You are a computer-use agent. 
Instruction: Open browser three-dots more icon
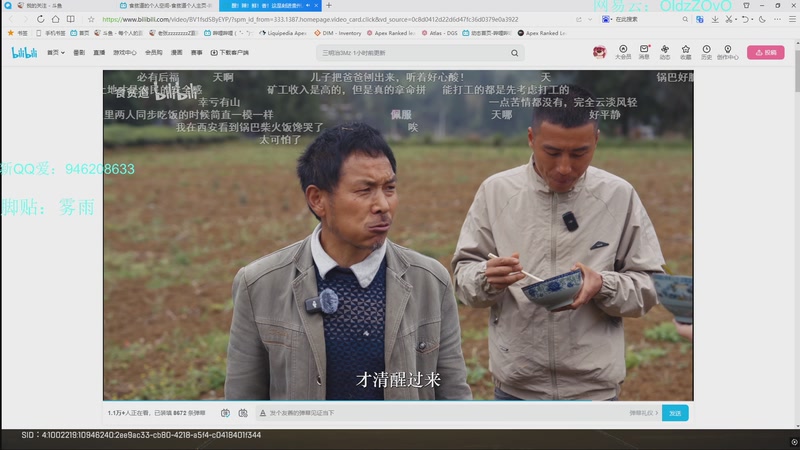pyautogui.click(x=778, y=19)
